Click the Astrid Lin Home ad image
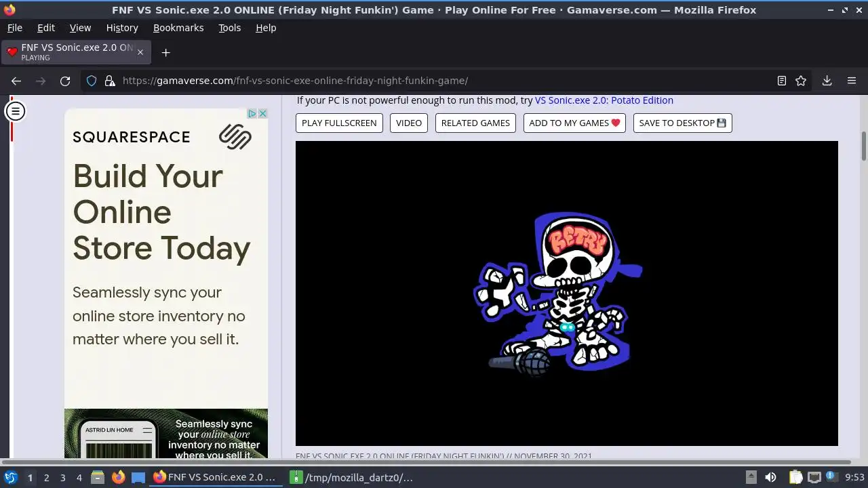 click(166, 434)
